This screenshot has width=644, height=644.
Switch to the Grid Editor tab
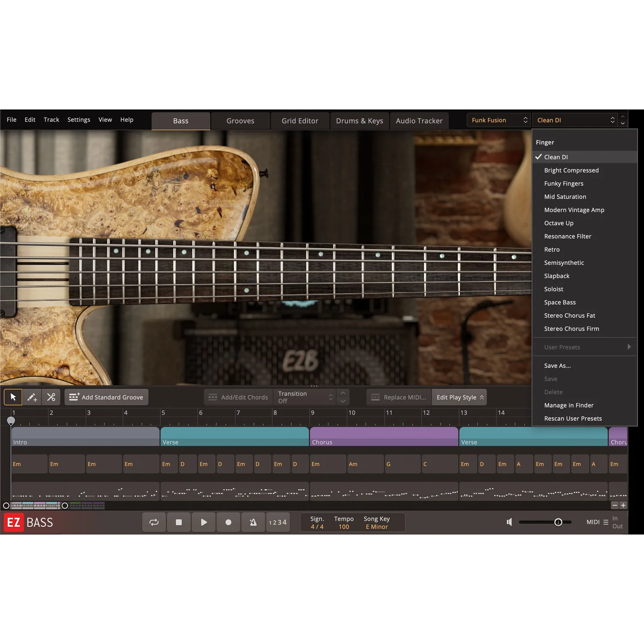pos(300,121)
